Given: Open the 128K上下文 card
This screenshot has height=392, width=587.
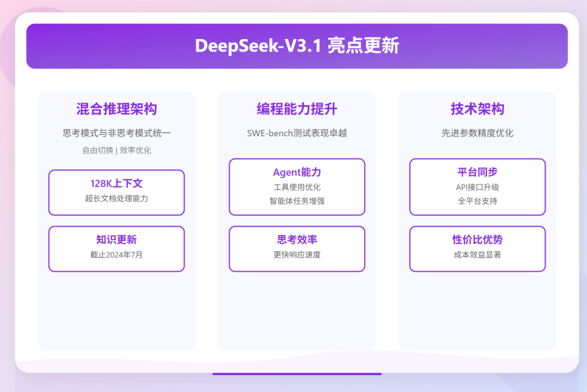Looking at the screenshot, I should click(116, 193).
